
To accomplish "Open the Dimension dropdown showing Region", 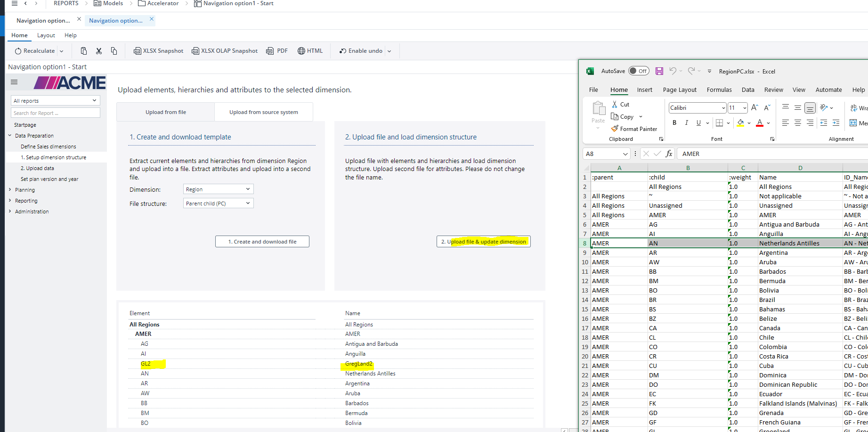I will pos(218,189).
